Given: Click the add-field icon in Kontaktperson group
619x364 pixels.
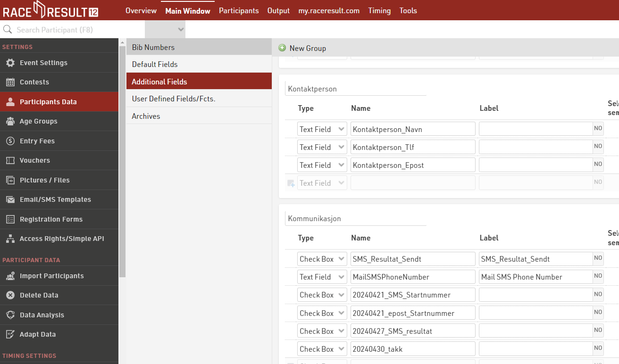Looking at the screenshot, I should pyautogui.click(x=291, y=183).
